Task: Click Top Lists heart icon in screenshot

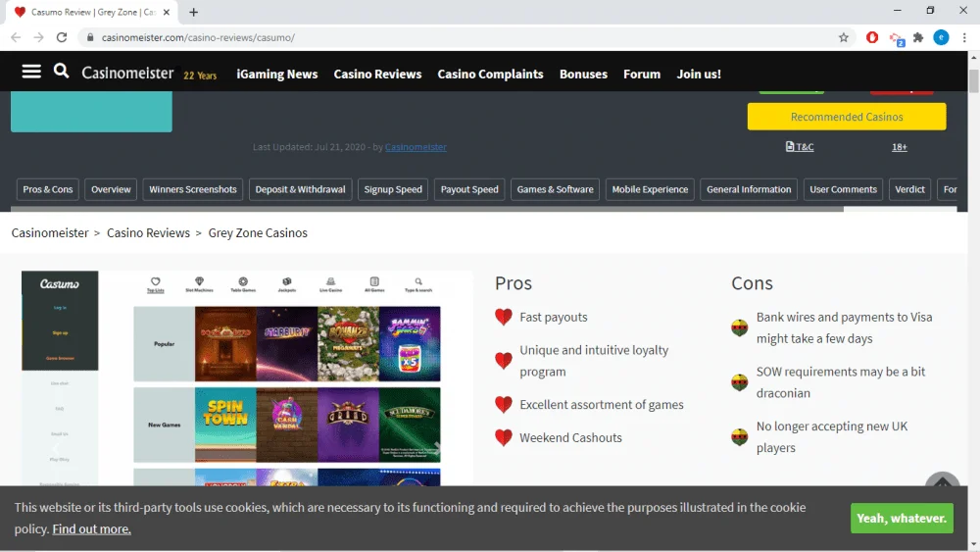Action: click(156, 284)
